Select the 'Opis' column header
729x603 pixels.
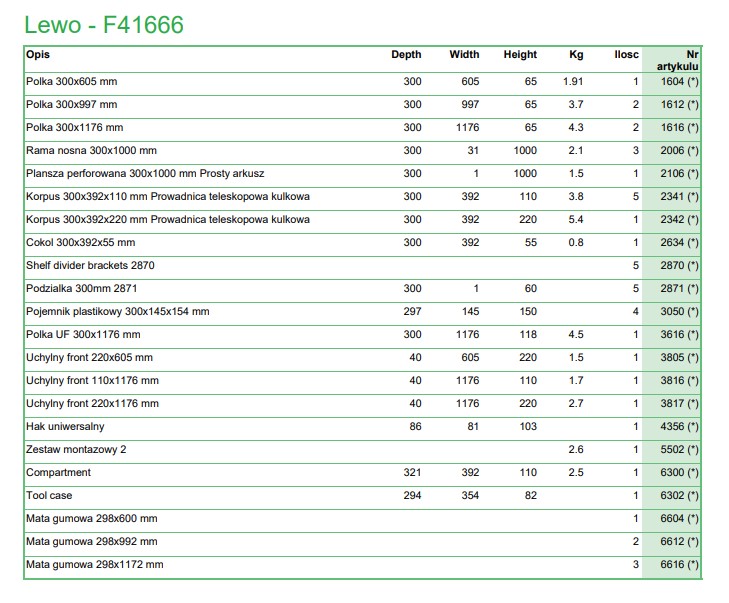[38, 54]
